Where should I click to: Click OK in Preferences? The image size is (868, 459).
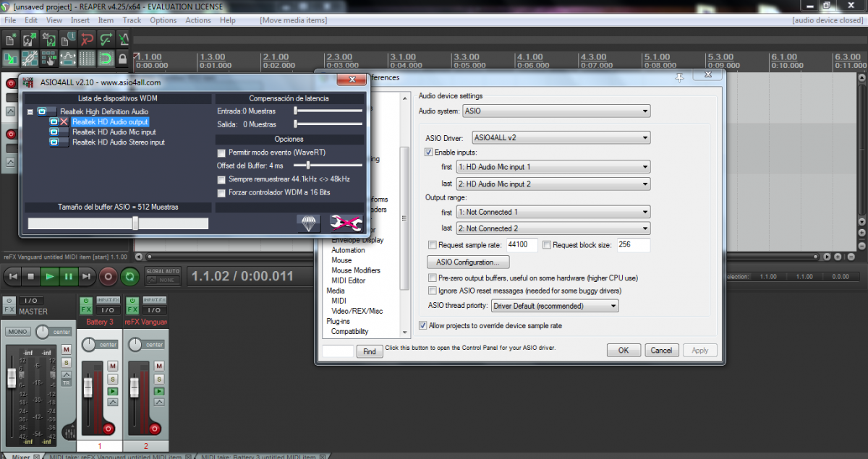[x=624, y=350]
